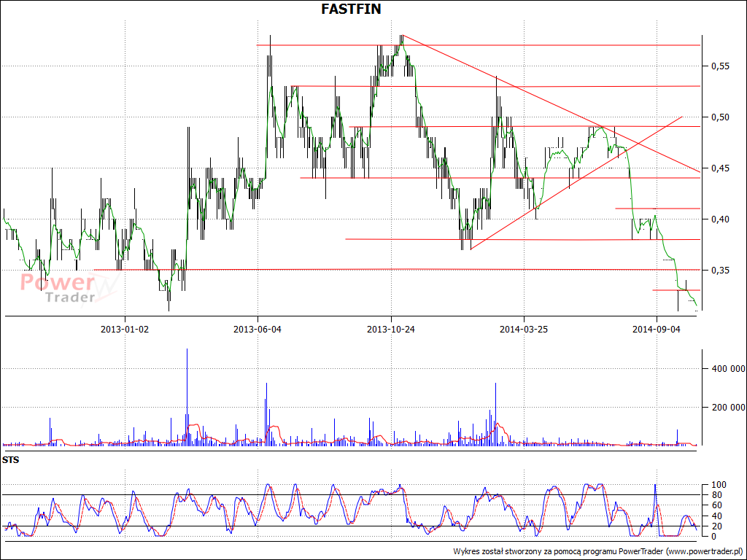
Task: Click the 80 level on STS axis
Action: click(716, 495)
